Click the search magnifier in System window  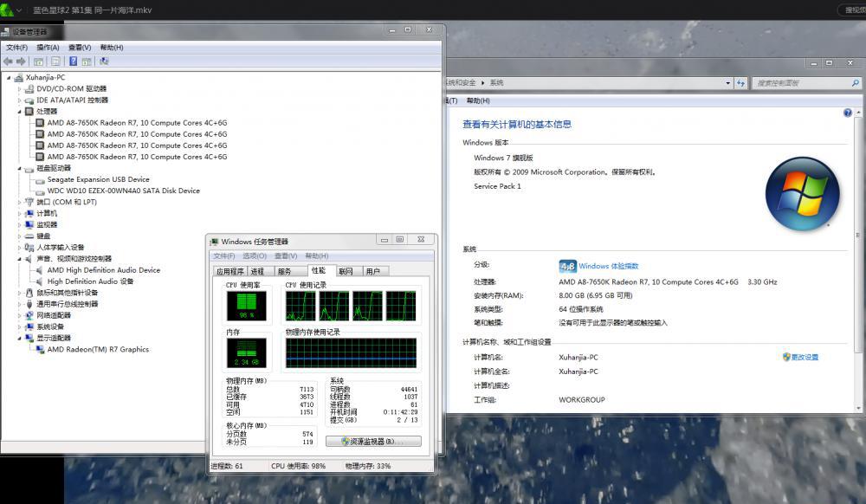click(x=855, y=83)
